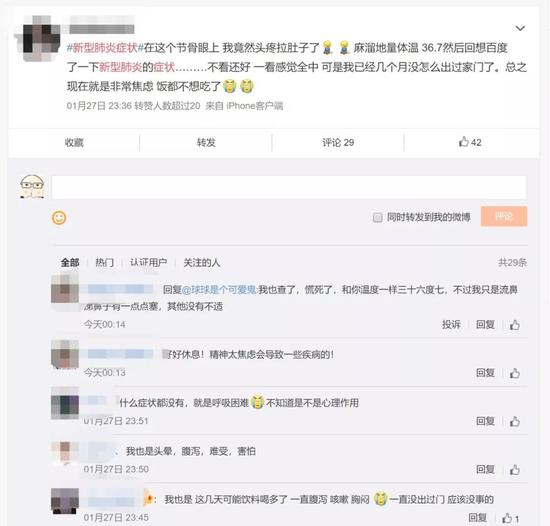
Task: Switch to the 热门 comments tab
Action: point(105,262)
